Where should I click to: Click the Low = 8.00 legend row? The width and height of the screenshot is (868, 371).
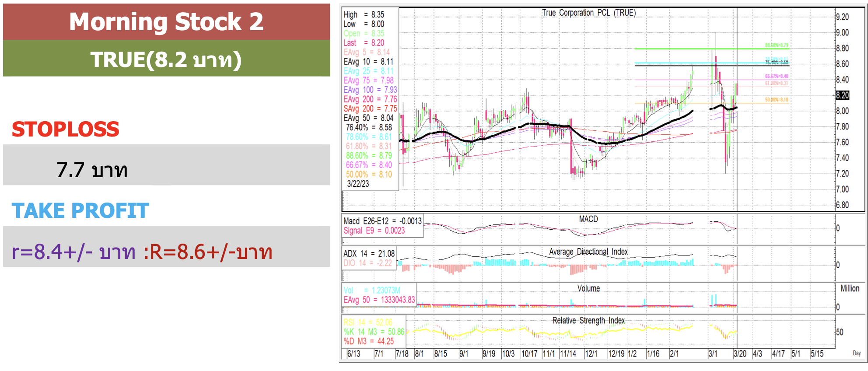pyautogui.click(x=364, y=24)
